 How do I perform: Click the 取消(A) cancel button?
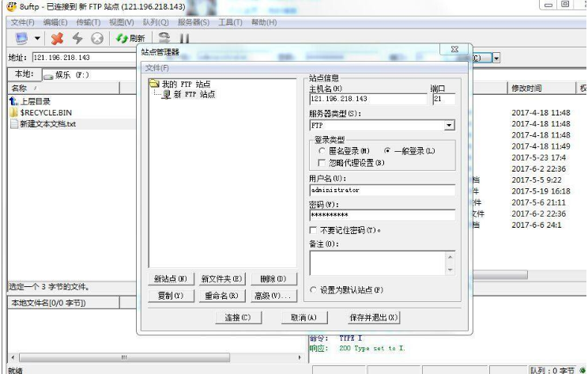pyautogui.click(x=304, y=318)
